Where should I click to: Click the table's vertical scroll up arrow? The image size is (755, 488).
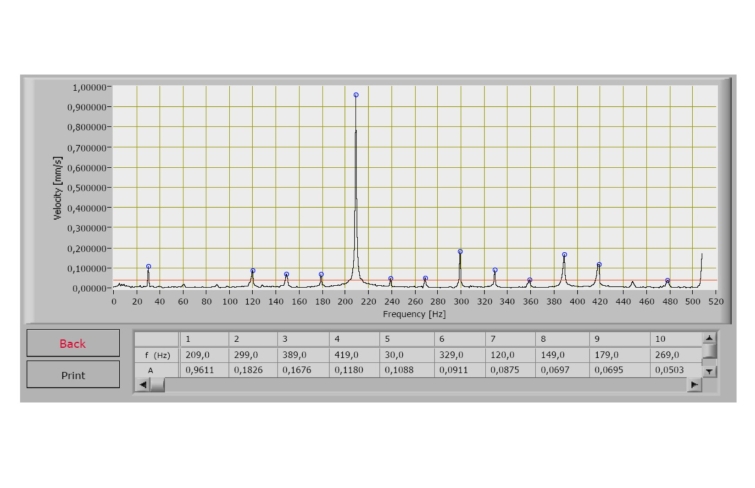(709, 338)
